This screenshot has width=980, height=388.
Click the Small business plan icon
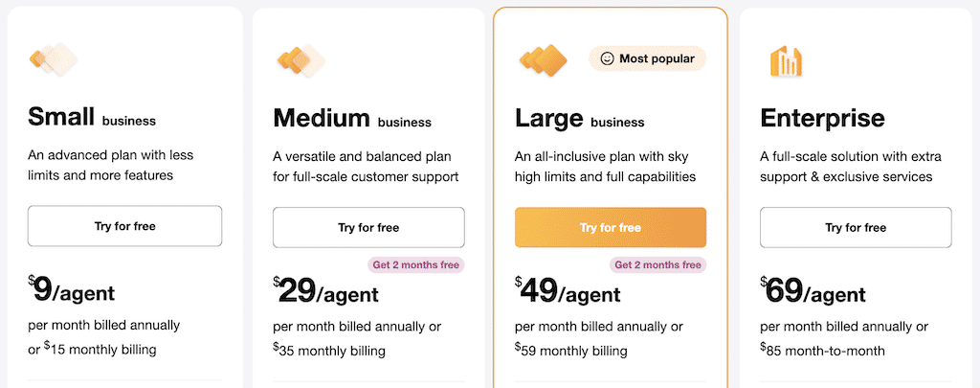coord(53,59)
